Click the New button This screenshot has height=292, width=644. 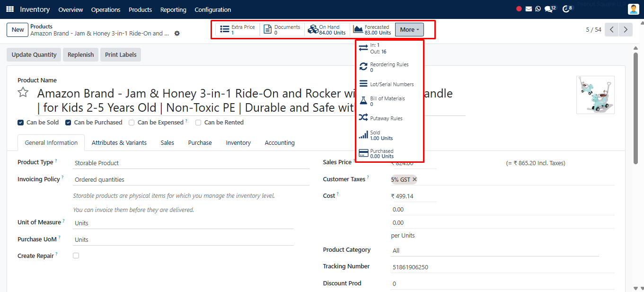tap(18, 30)
